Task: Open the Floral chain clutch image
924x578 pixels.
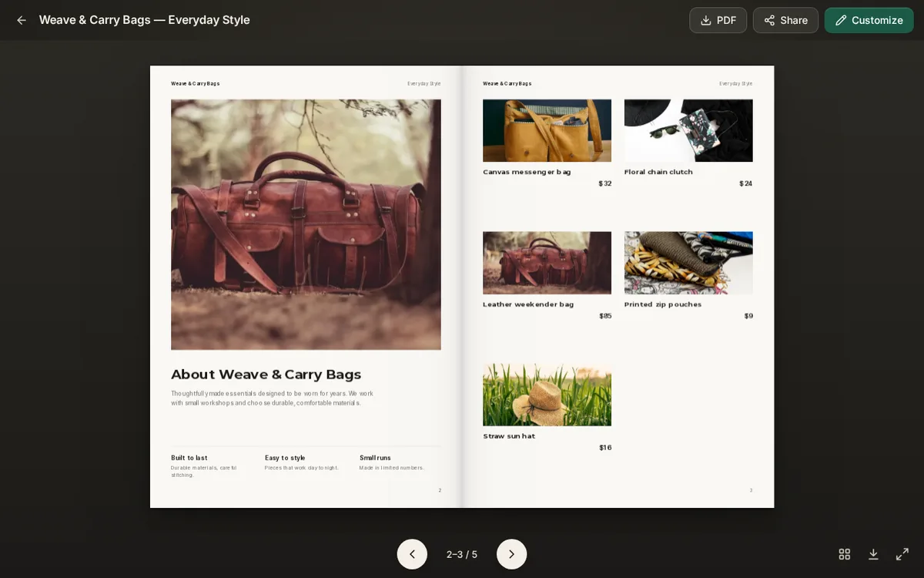Action: click(x=688, y=130)
